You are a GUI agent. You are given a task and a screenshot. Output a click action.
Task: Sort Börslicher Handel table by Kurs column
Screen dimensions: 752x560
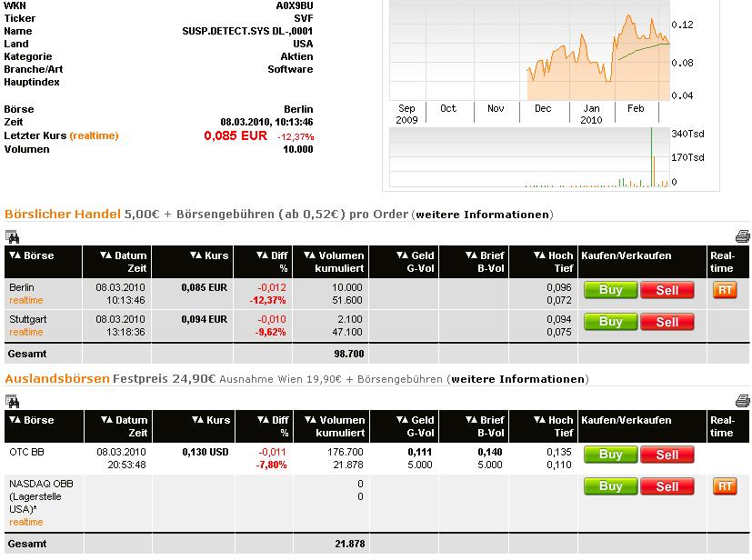pos(209,256)
